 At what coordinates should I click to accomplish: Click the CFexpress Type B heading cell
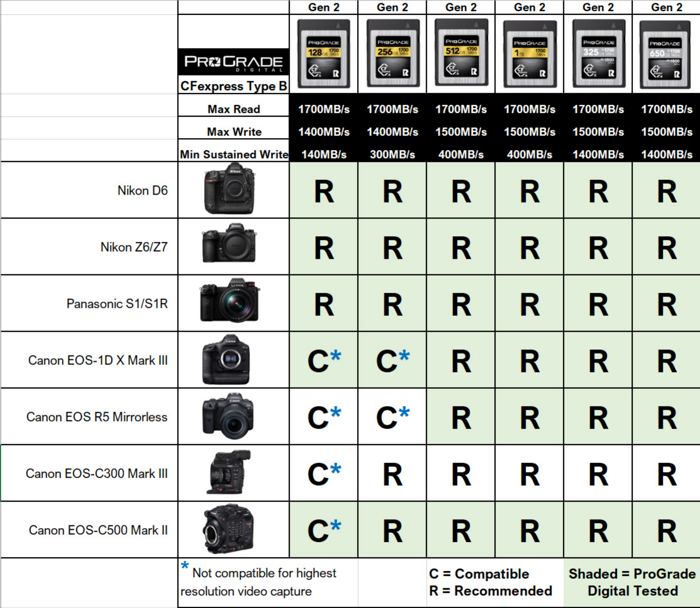tap(233, 86)
